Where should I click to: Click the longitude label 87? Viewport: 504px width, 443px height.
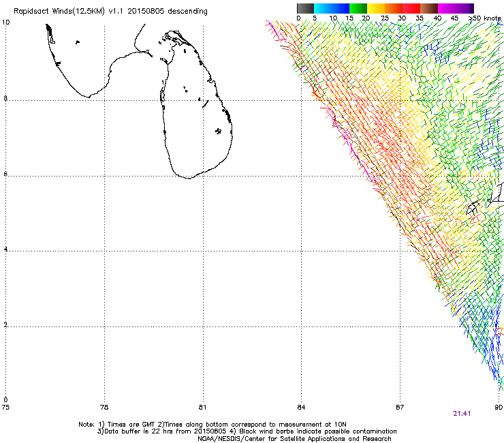(400, 408)
